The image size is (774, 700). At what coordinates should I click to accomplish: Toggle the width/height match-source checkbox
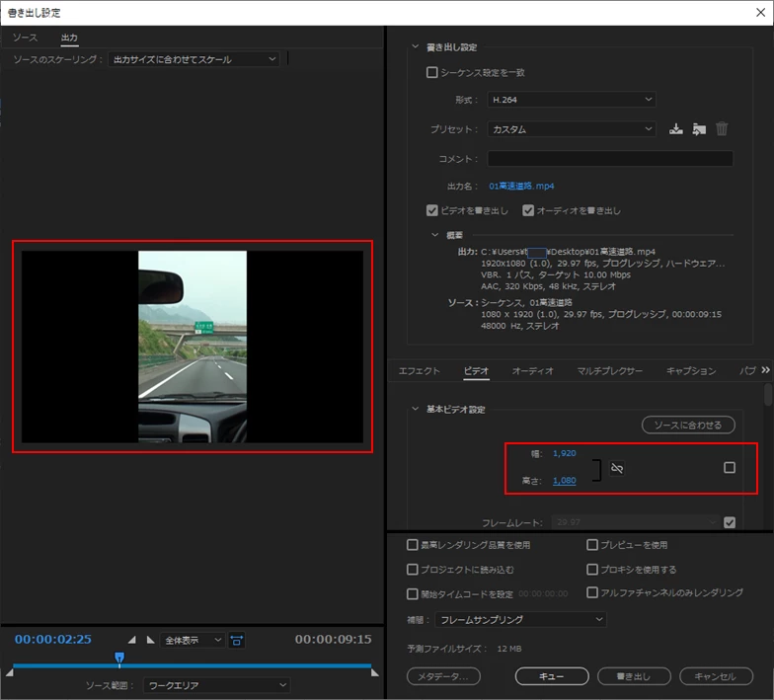729,468
